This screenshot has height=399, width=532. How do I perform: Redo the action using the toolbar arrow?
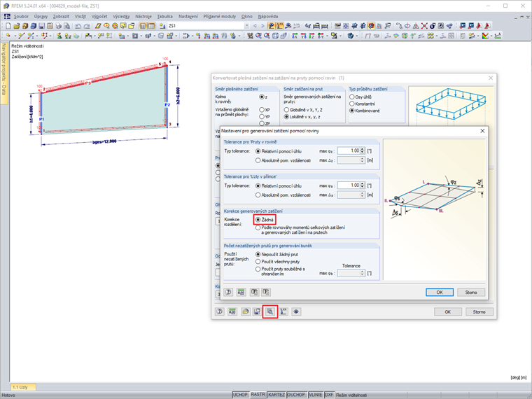point(87,26)
